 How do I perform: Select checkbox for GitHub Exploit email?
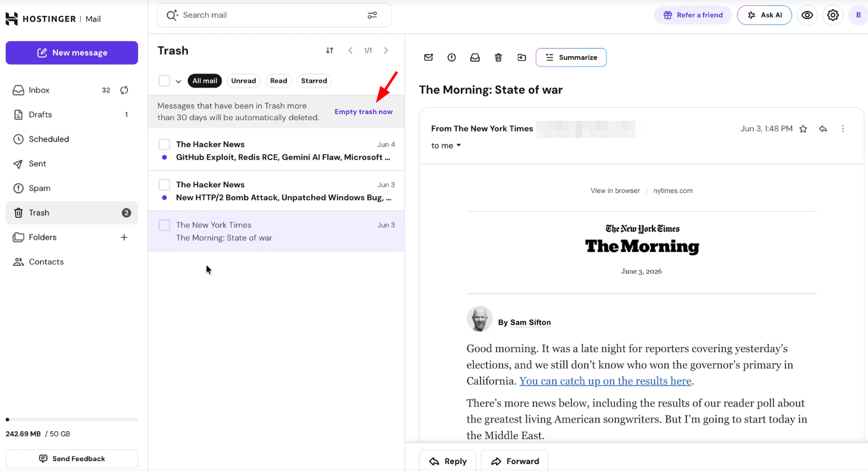164,144
